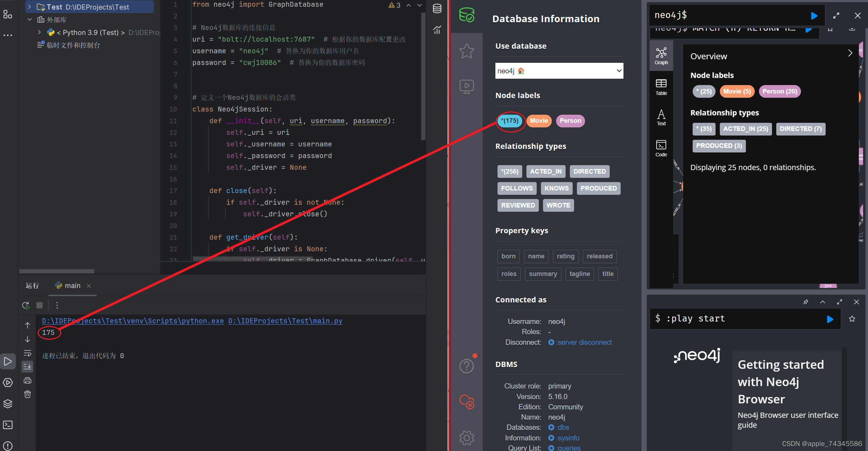
Task: Pin the :play start result frame
Action: pyautogui.click(x=806, y=302)
